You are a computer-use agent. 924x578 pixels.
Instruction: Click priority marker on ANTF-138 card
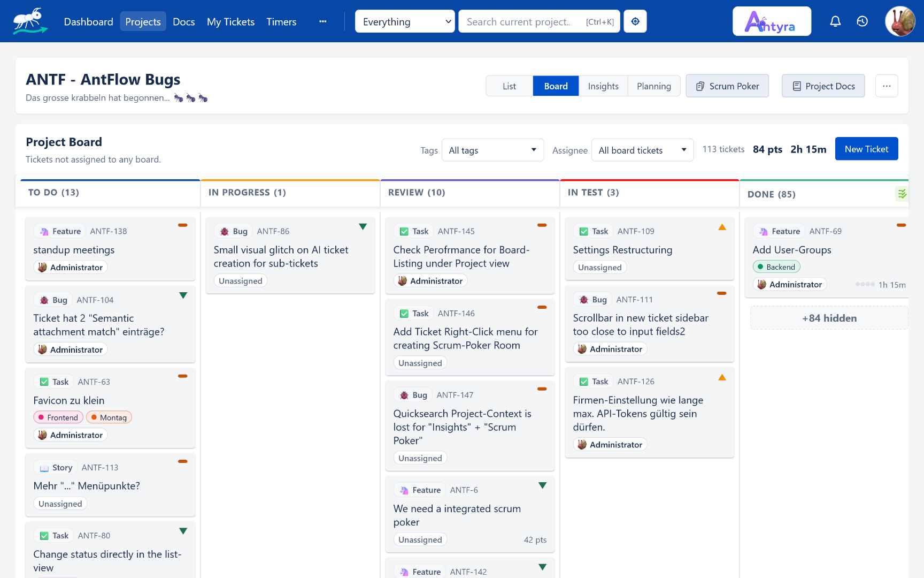tap(183, 225)
